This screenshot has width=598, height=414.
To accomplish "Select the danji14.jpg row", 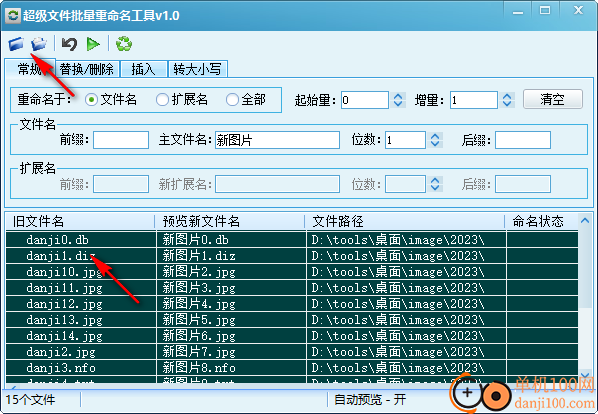I will (x=292, y=336).
